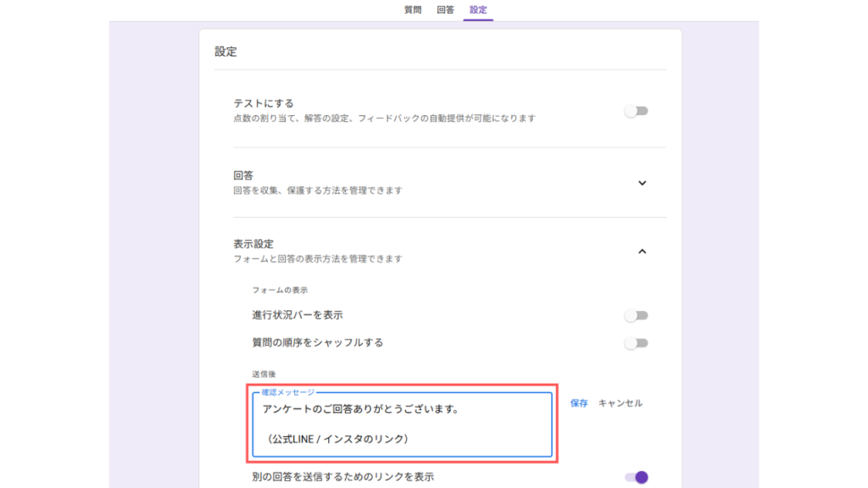The width and height of the screenshot is (868, 488).
Task: Click the 回答 section title in the settings card
Action: [x=243, y=175]
